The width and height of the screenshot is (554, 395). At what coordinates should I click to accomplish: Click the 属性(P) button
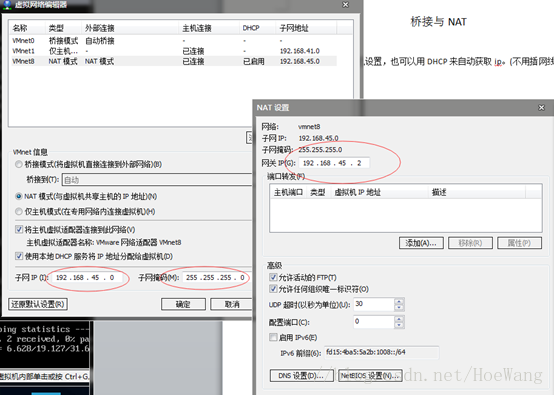pos(519,243)
